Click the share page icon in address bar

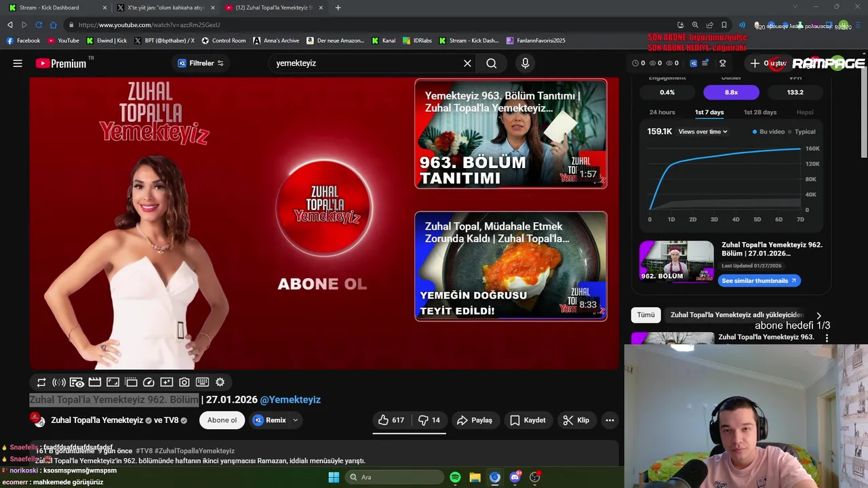coord(709,25)
